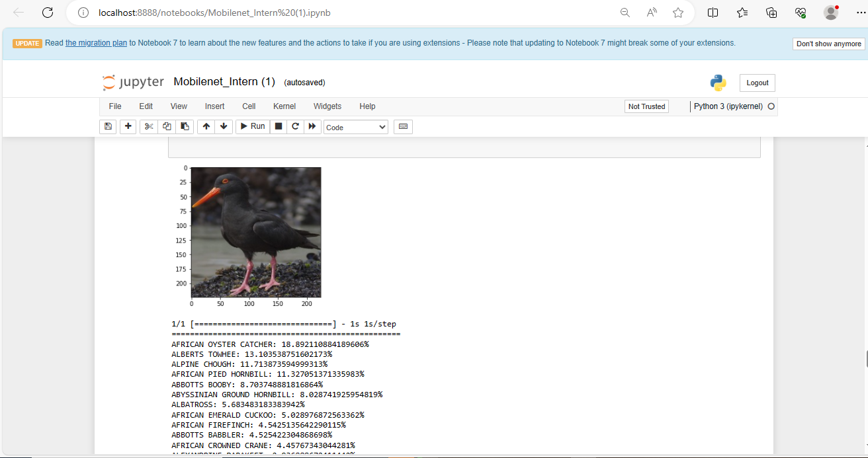
Task: Open the migration plan link
Action: click(96, 43)
